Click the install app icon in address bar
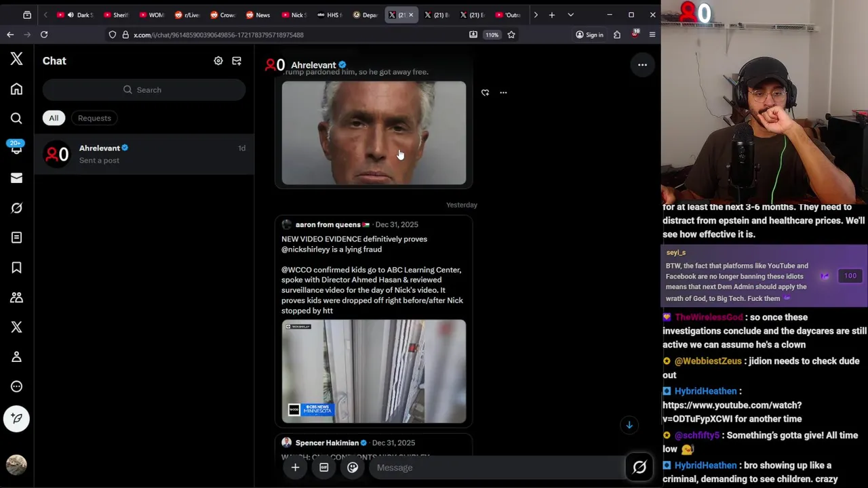Image resolution: width=868 pixels, height=488 pixels. click(x=473, y=35)
